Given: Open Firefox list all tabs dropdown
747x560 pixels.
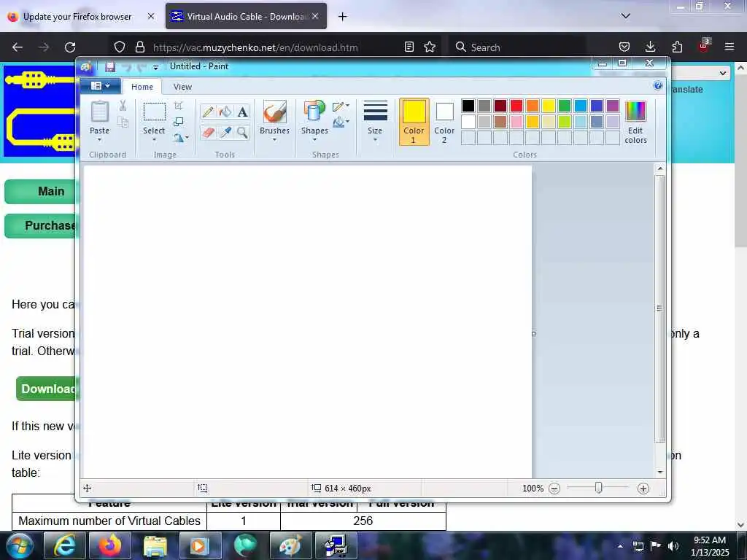Looking at the screenshot, I should click(x=625, y=16).
